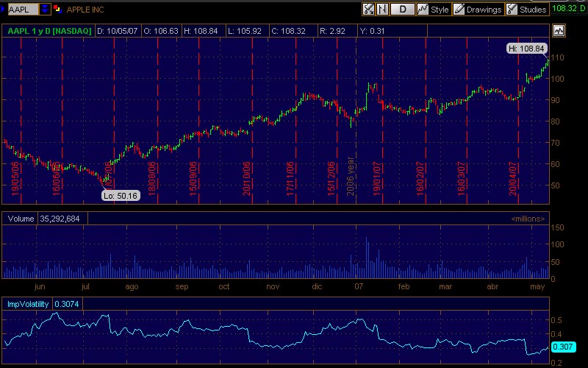The width and height of the screenshot is (588, 368).
Task: Click the R: 2.92 range value
Action: pyautogui.click(x=332, y=31)
